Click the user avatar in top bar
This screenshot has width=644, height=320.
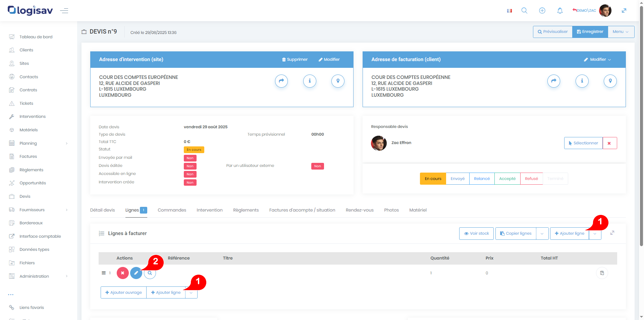(x=605, y=10)
